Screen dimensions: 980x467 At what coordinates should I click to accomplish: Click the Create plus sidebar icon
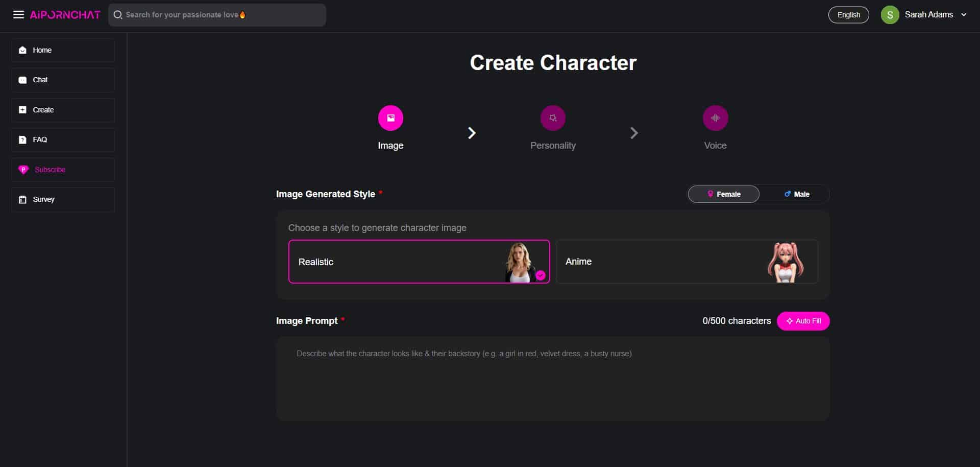tap(22, 110)
